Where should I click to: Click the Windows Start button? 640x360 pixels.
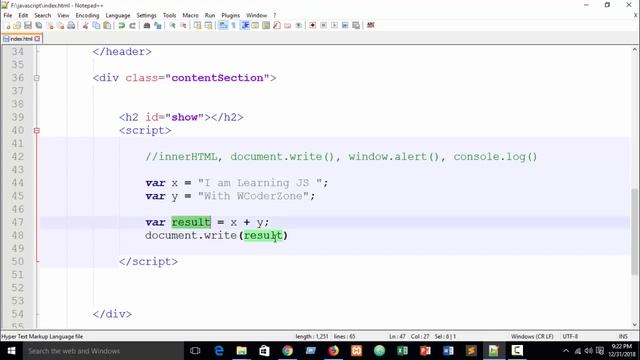click(11, 351)
